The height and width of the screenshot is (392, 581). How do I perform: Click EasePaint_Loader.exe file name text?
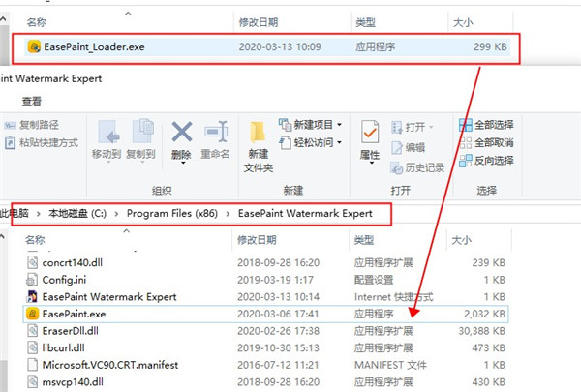tap(94, 47)
